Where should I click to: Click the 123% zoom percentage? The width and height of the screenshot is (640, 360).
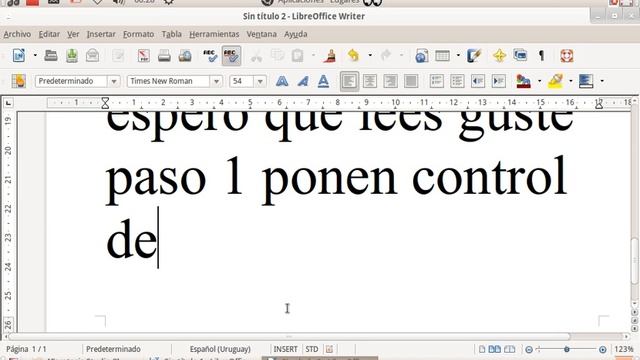pyautogui.click(x=624, y=349)
